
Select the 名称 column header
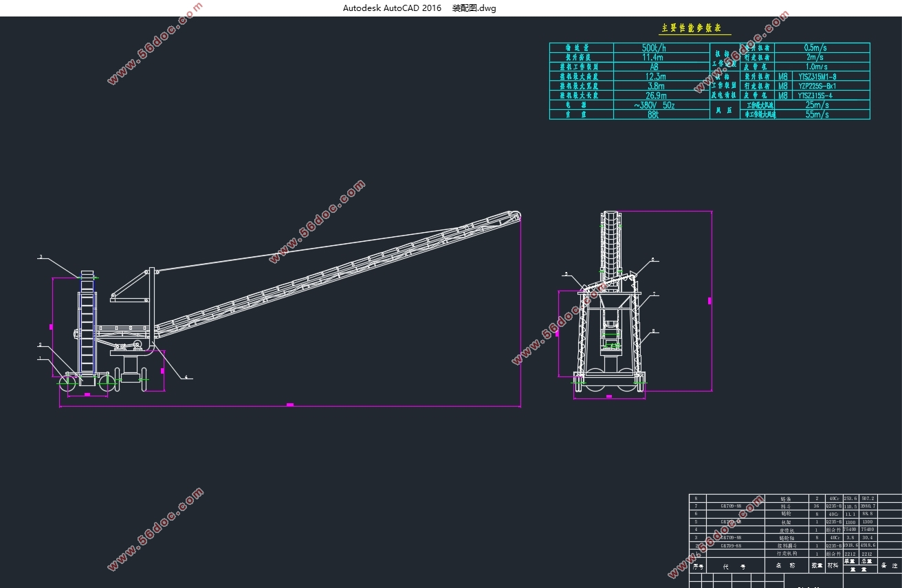click(x=785, y=566)
